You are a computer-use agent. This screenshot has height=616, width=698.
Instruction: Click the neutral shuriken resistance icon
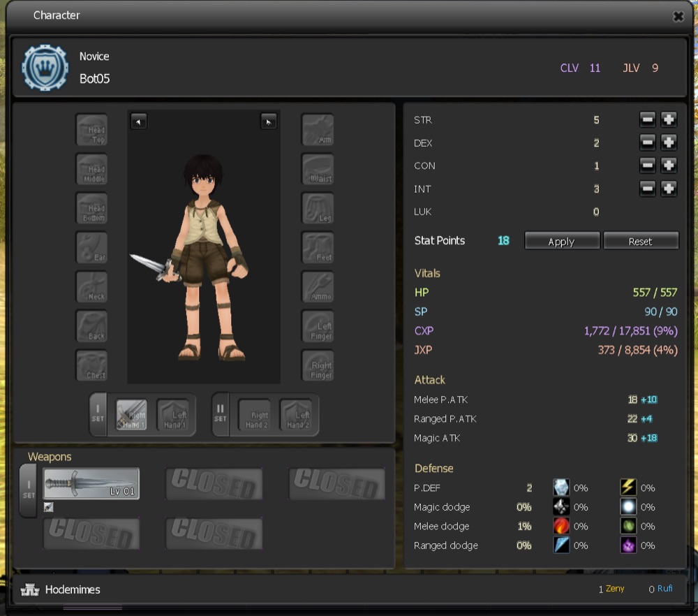tap(561, 507)
